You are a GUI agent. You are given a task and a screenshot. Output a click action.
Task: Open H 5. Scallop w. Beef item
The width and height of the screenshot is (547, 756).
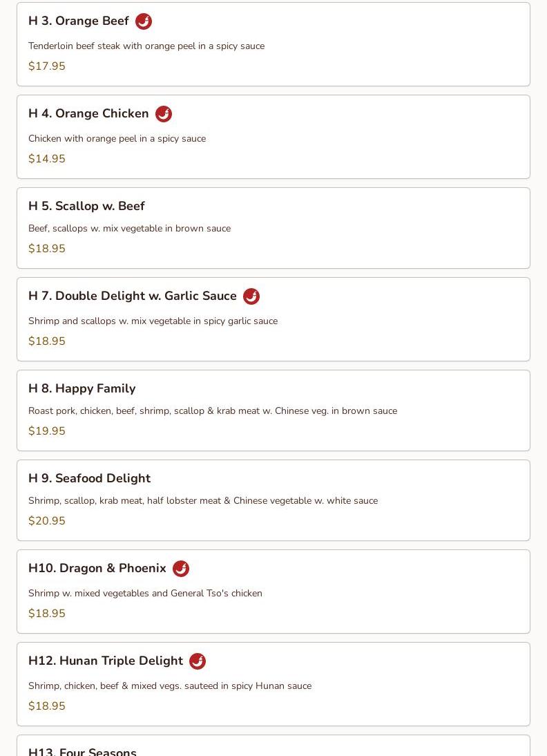86,206
